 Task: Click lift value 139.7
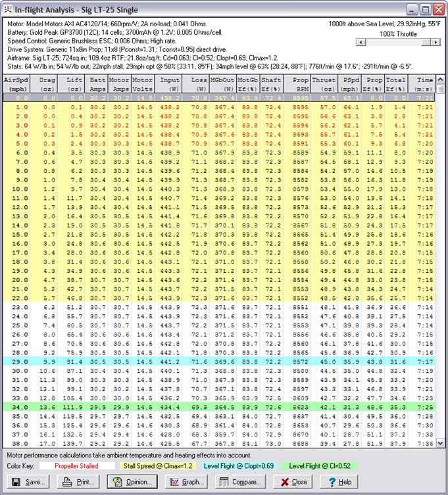72,444
